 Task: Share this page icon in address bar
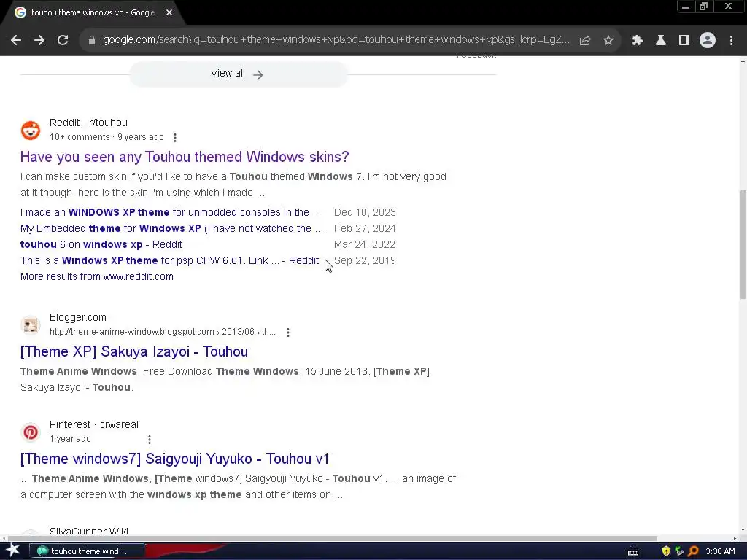585,41
